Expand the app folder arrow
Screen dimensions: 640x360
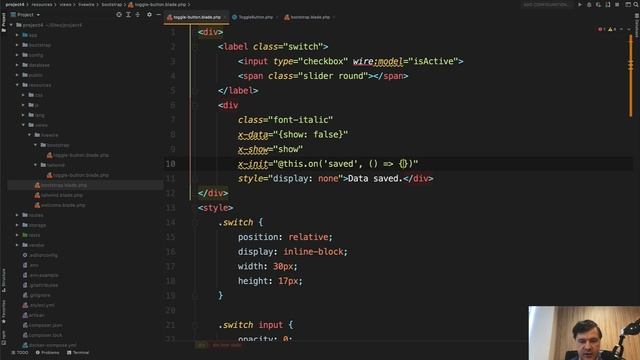click(17, 35)
